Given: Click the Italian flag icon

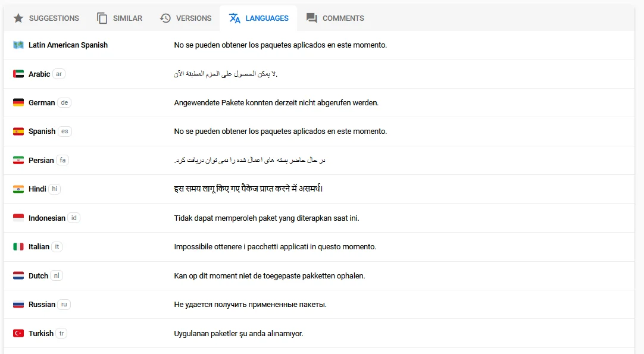Looking at the screenshot, I should pyautogui.click(x=18, y=246).
